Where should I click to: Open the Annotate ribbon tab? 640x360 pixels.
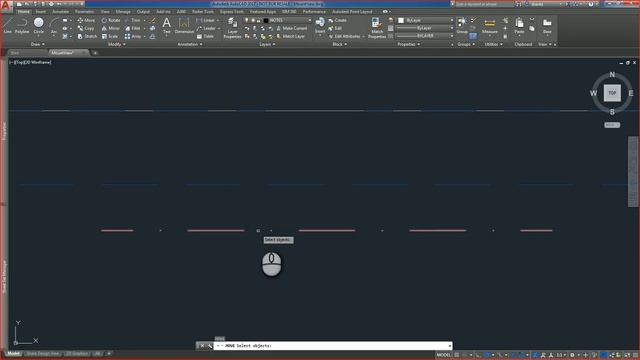[x=60, y=11]
